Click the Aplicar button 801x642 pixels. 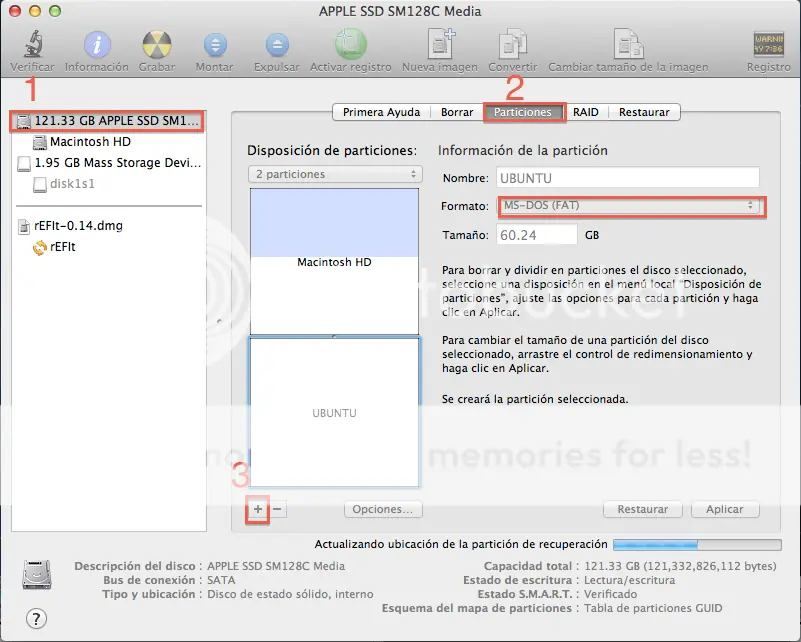[725, 509]
